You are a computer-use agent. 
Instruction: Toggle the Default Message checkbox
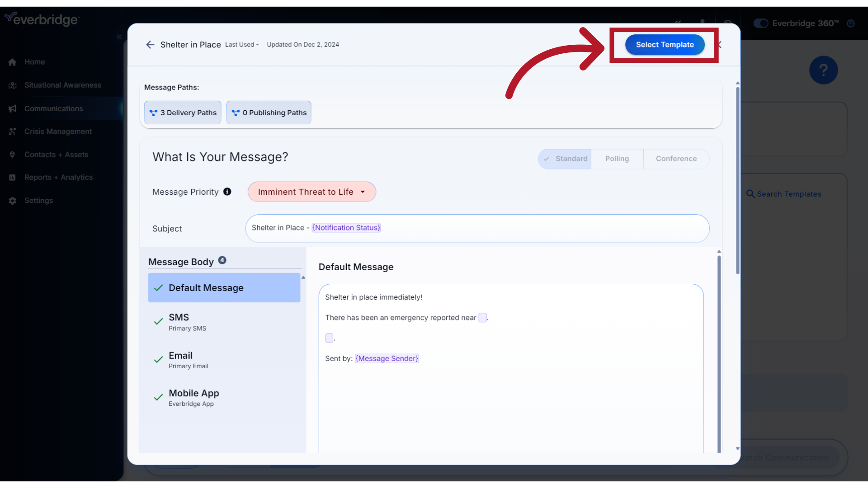click(x=158, y=288)
